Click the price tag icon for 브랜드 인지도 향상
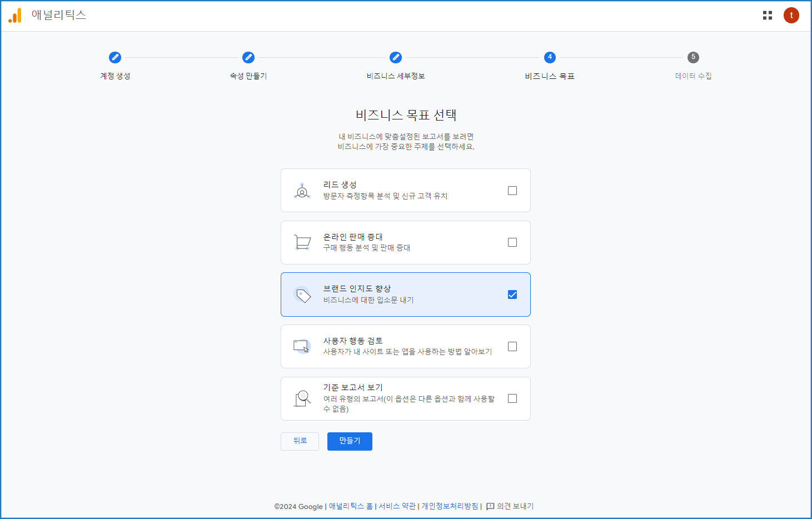Viewport: 812px width, 519px height. (x=303, y=295)
